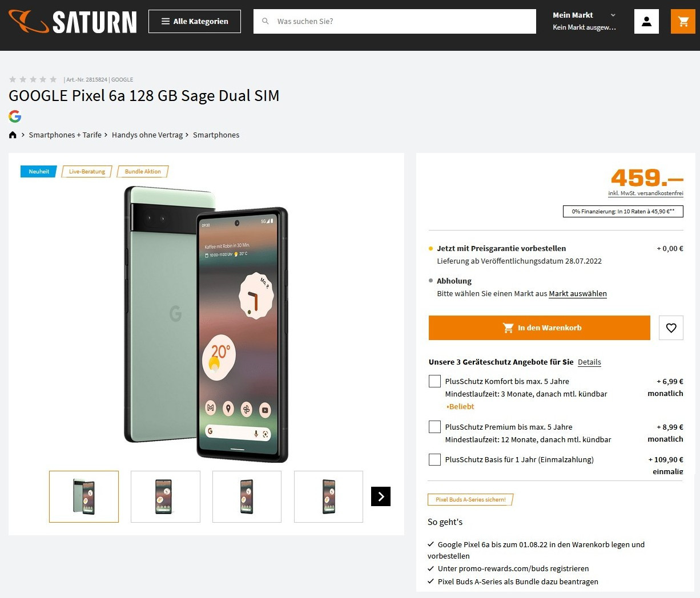Show next product thumbnails with arrow
700x598 pixels.
pyautogui.click(x=381, y=496)
